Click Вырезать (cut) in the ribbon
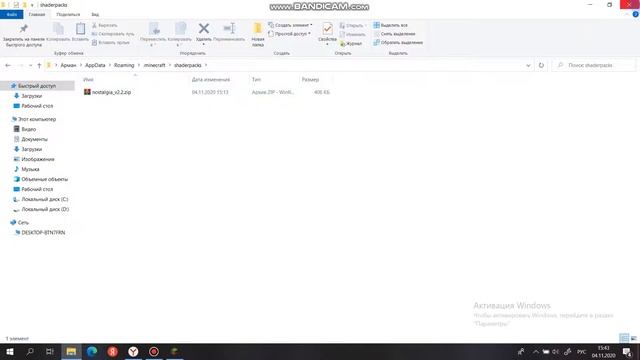 click(x=104, y=25)
